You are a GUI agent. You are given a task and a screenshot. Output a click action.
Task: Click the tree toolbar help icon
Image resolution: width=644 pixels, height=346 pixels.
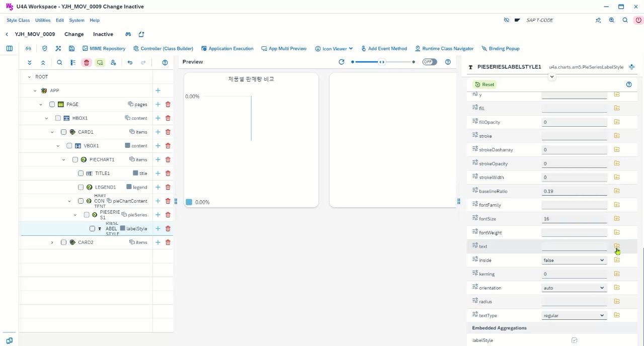click(x=165, y=63)
